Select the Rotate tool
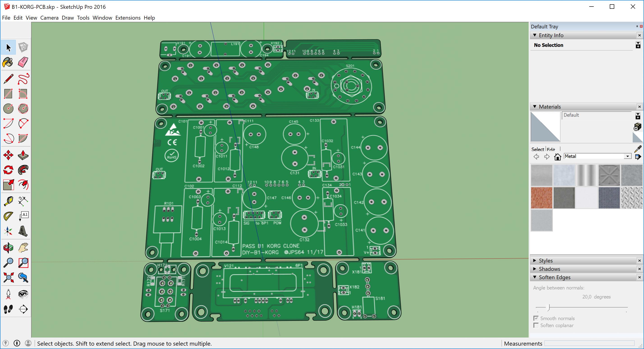The height and width of the screenshot is (349, 644). (x=8, y=170)
